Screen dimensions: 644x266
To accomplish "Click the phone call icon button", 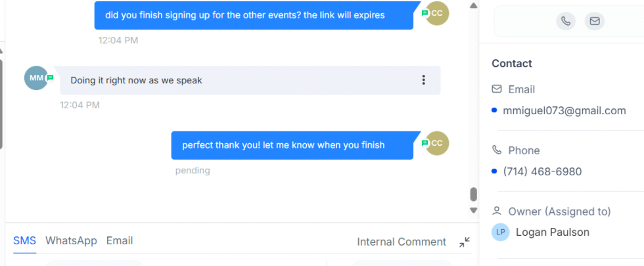I will pyautogui.click(x=566, y=21).
